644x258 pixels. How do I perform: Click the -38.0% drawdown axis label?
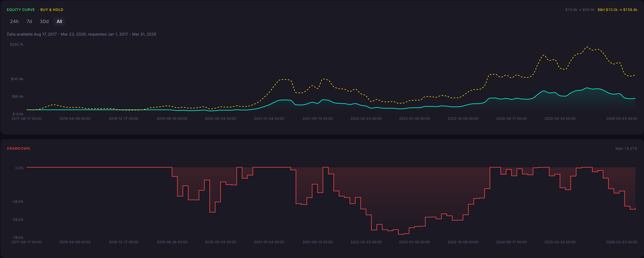(x=18, y=202)
